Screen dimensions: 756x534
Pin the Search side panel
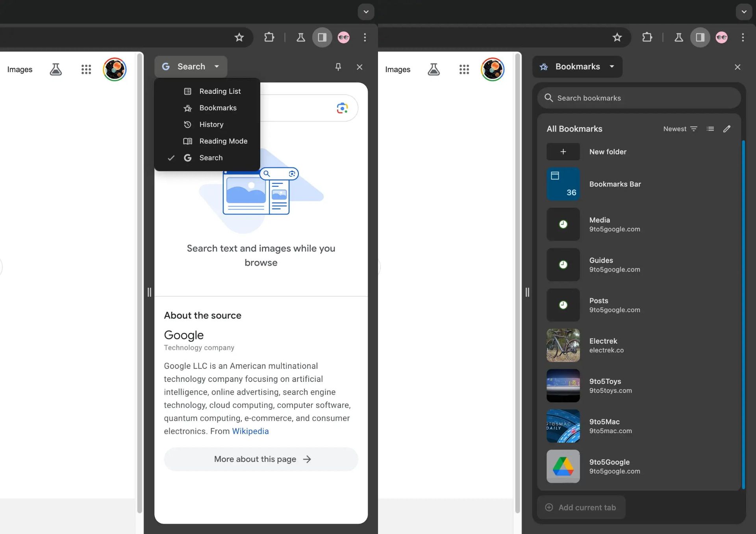click(x=338, y=67)
